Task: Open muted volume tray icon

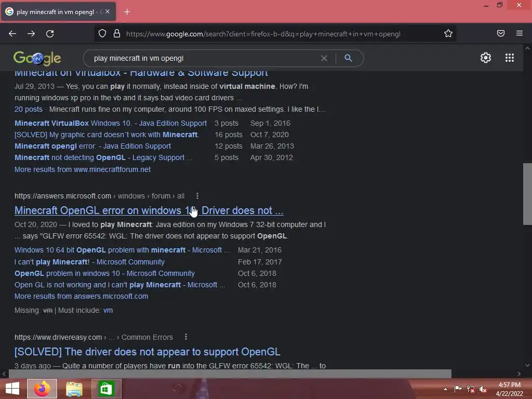Action: (x=483, y=389)
